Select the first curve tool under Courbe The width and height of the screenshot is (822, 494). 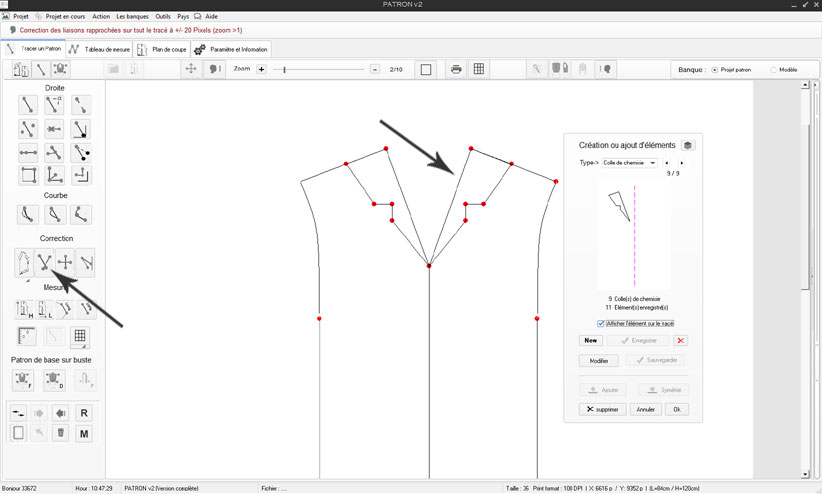[x=28, y=214]
